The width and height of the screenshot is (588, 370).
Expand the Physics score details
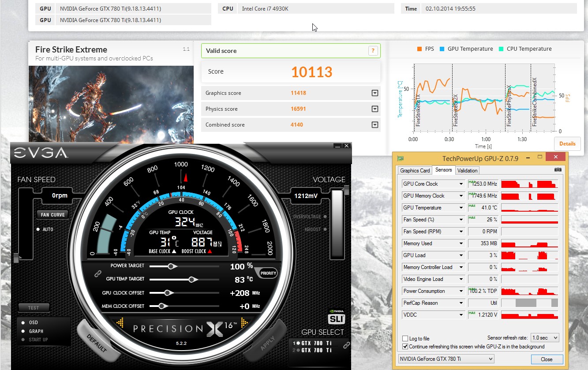[375, 109]
